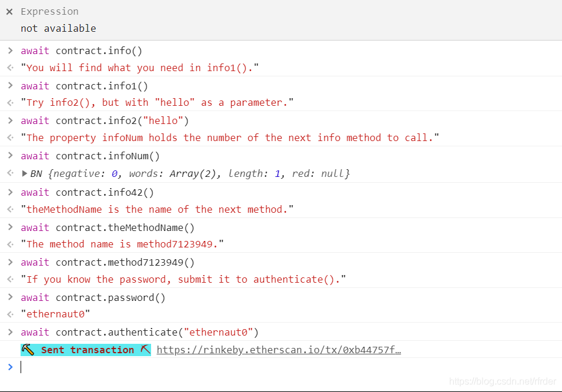This screenshot has width=562, height=392.
Task: Click the console prompt input line
Action: tap(290, 367)
